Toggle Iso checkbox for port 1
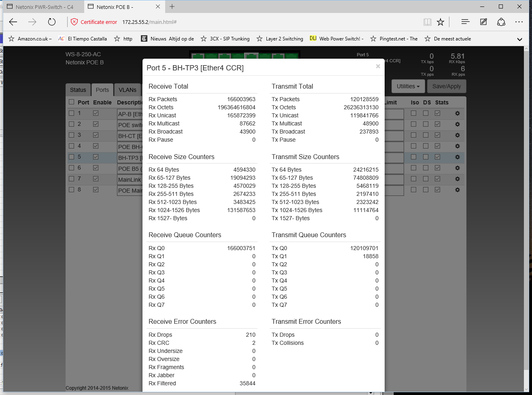Screen dimensions: 532x395 413,113
